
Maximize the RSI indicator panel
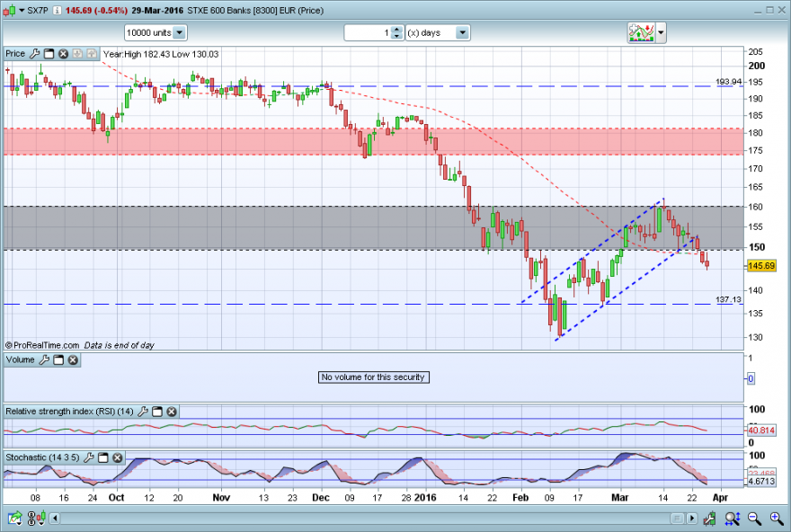(x=157, y=412)
